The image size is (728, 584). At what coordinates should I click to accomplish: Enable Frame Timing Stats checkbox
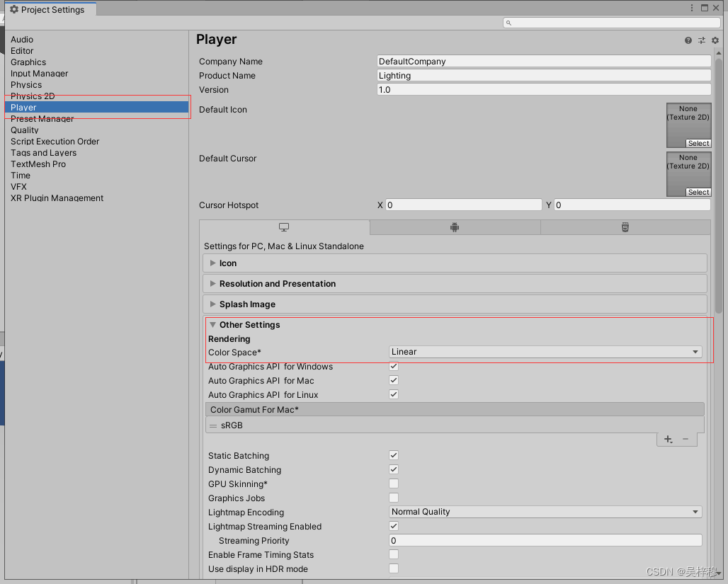pos(394,554)
